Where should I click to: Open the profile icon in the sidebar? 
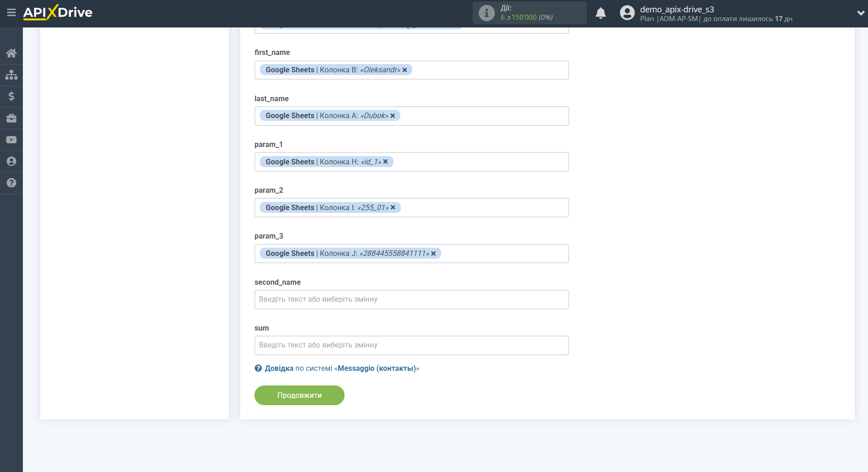pyautogui.click(x=11, y=161)
